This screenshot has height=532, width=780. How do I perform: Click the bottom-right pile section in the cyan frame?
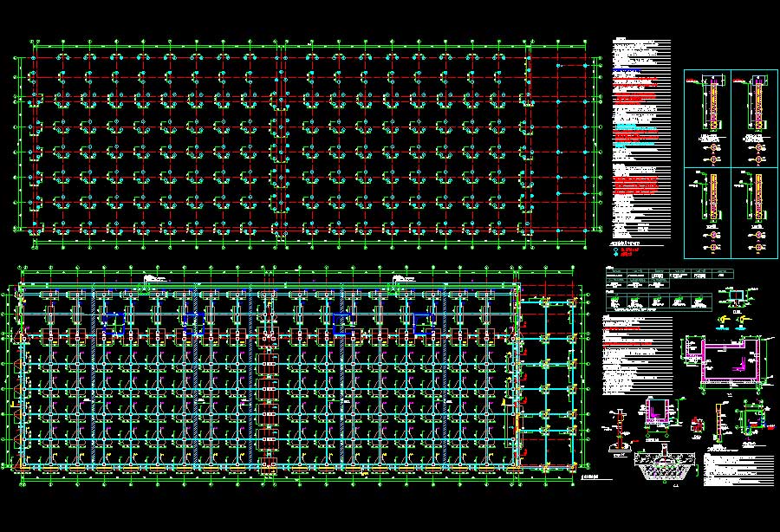pos(754,213)
